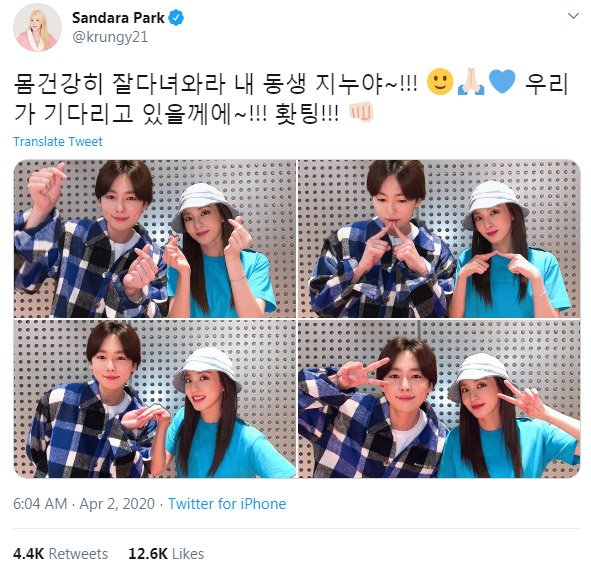Open the @krungy21 handle link
The image size is (591, 563).
tap(110, 37)
